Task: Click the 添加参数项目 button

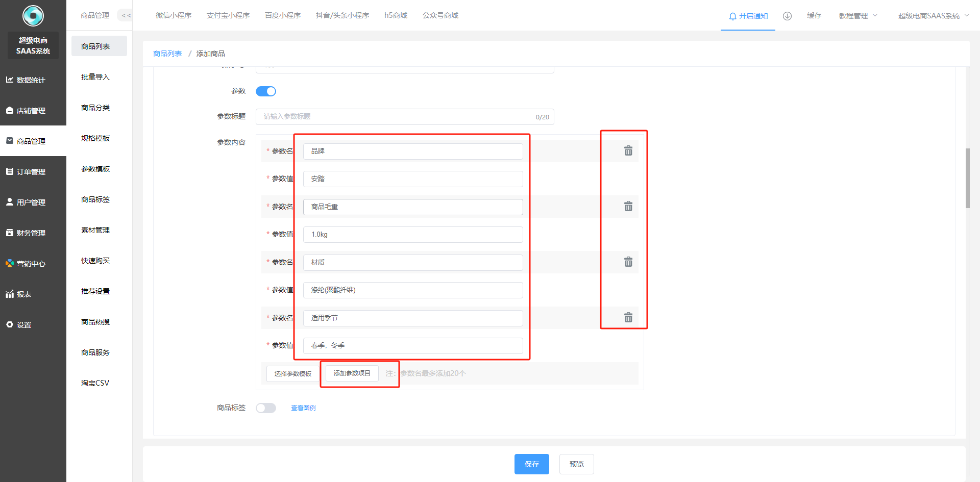Action: 352,373
